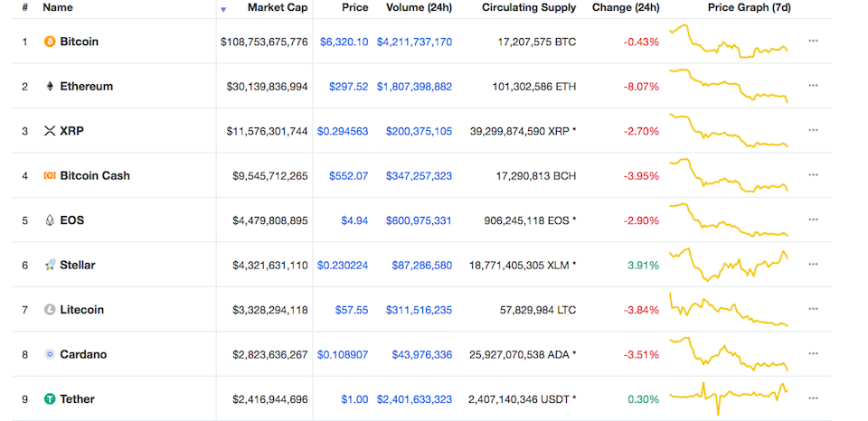Sort table by the # rank column
Viewport: 868px width, 421px height.
pyautogui.click(x=25, y=8)
